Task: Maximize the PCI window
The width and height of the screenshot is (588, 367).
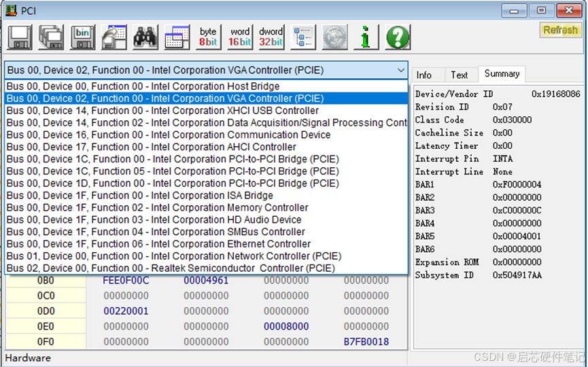Action: [541, 10]
